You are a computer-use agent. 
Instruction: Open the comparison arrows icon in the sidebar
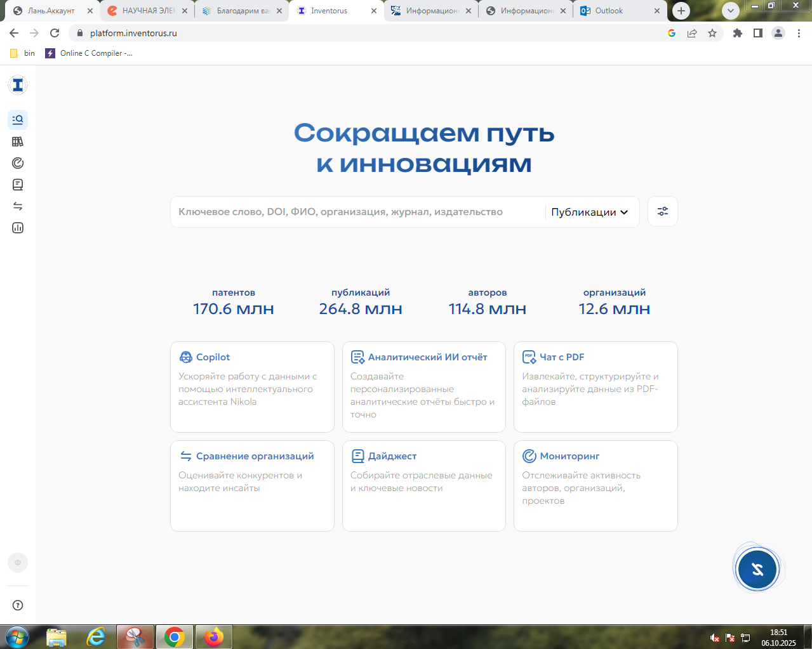pos(18,206)
